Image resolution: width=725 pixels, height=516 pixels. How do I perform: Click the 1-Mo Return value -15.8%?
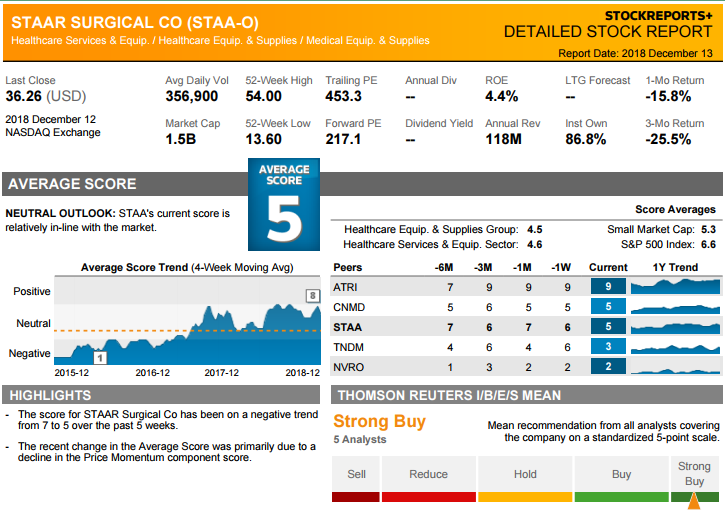click(x=668, y=96)
